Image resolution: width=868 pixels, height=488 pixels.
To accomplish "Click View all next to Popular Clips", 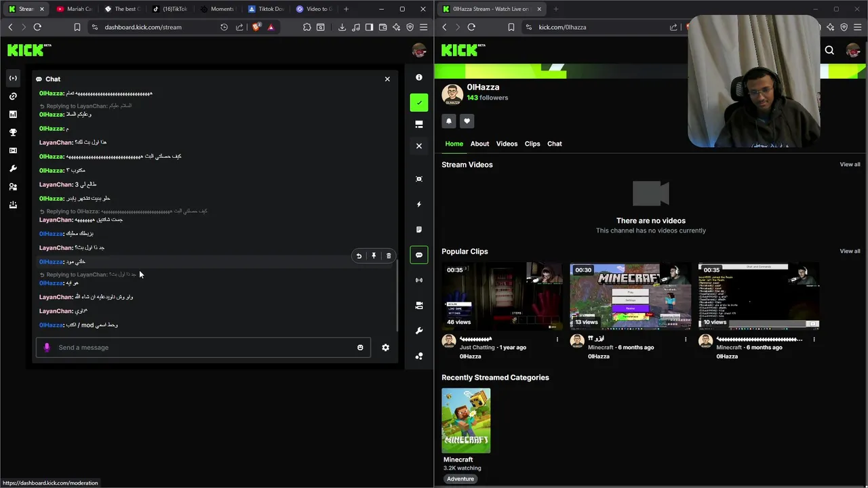I will [850, 251].
